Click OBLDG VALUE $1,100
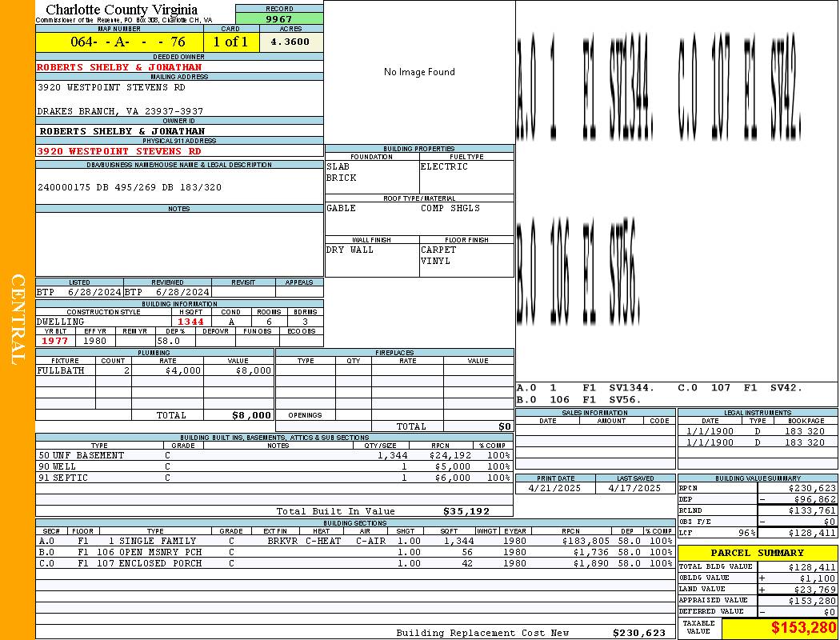The height and width of the screenshot is (640, 840). [818, 578]
